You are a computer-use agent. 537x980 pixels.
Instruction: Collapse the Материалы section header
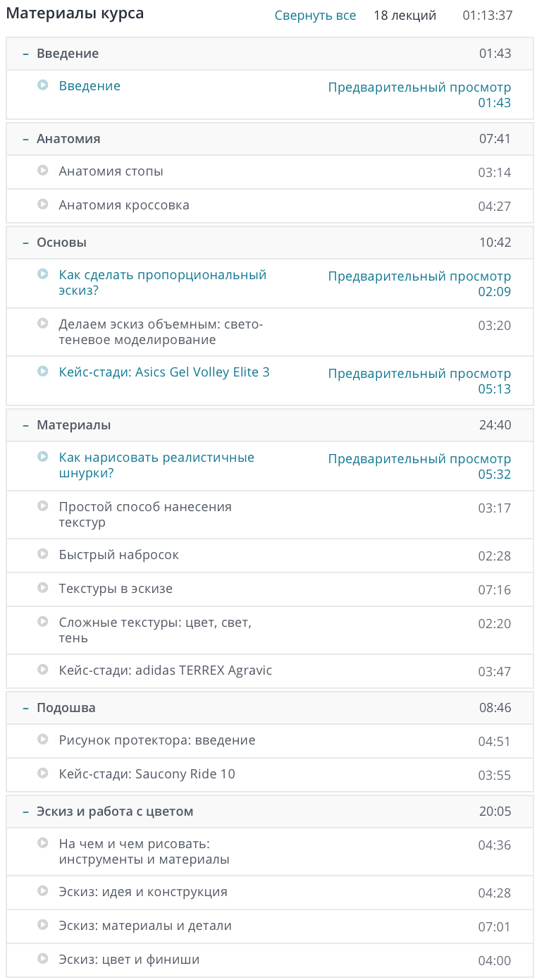coord(270,425)
